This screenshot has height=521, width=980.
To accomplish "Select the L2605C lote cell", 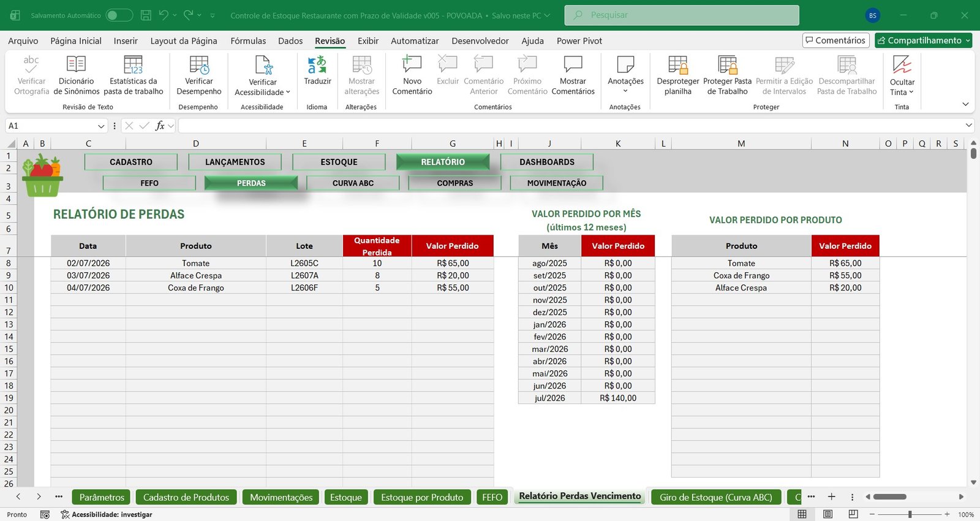I will click(x=304, y=263).
